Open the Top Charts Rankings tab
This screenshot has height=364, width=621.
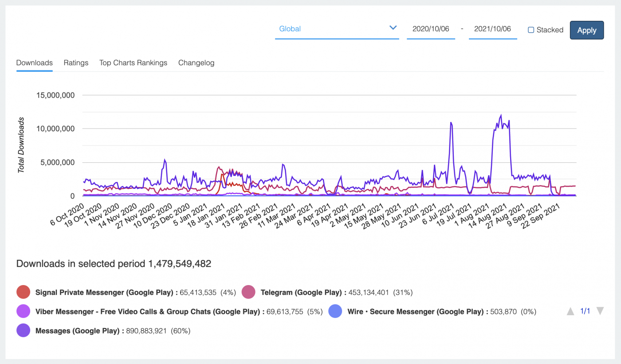pos(133,63)
